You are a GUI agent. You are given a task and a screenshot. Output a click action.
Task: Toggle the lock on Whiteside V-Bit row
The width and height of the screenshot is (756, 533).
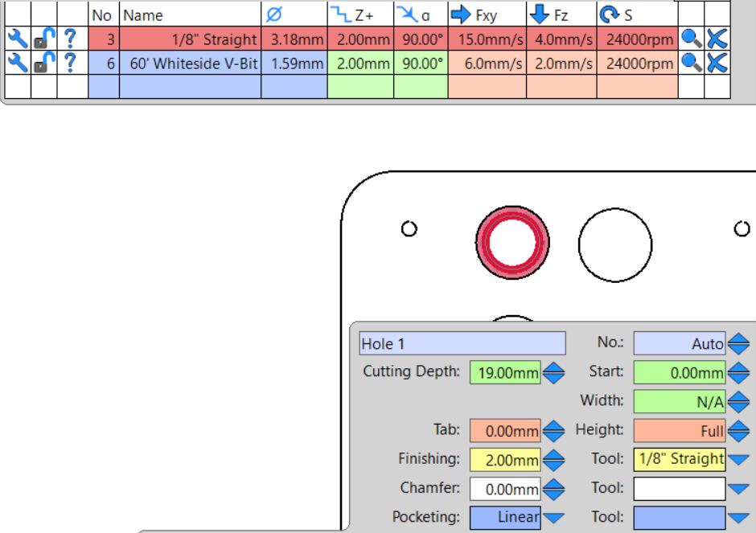click(44, 63)
